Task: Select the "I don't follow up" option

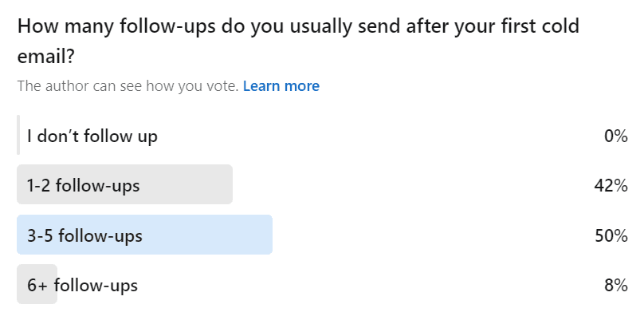Action: 92,136
